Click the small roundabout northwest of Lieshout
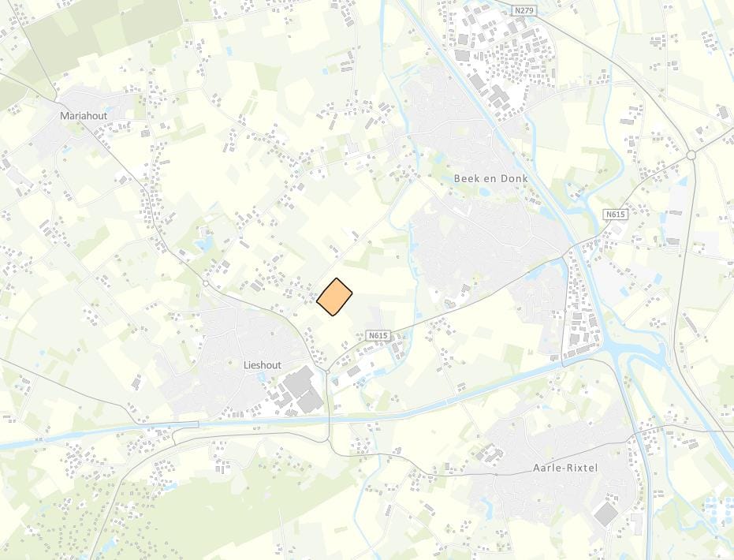The image size is (734, 560). tap(206, 284)
